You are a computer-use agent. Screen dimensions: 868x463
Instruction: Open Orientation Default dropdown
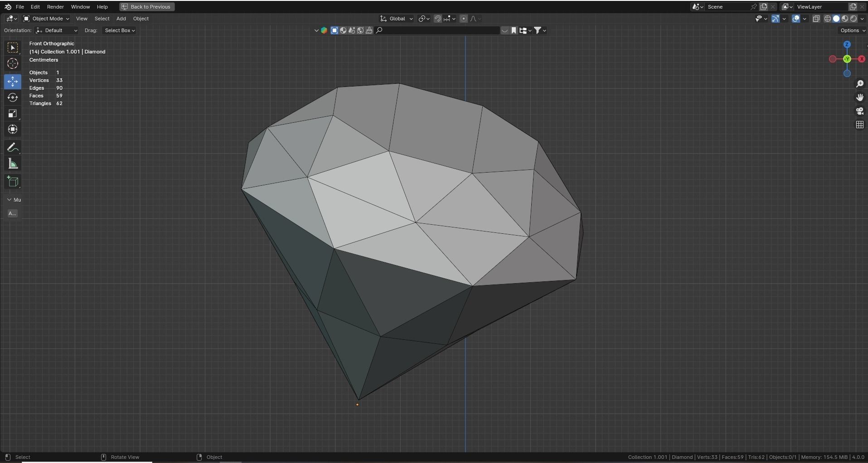point(57,30)
